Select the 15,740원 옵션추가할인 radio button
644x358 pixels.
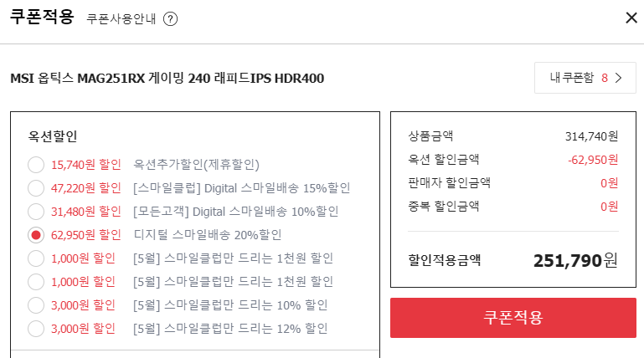36,165
